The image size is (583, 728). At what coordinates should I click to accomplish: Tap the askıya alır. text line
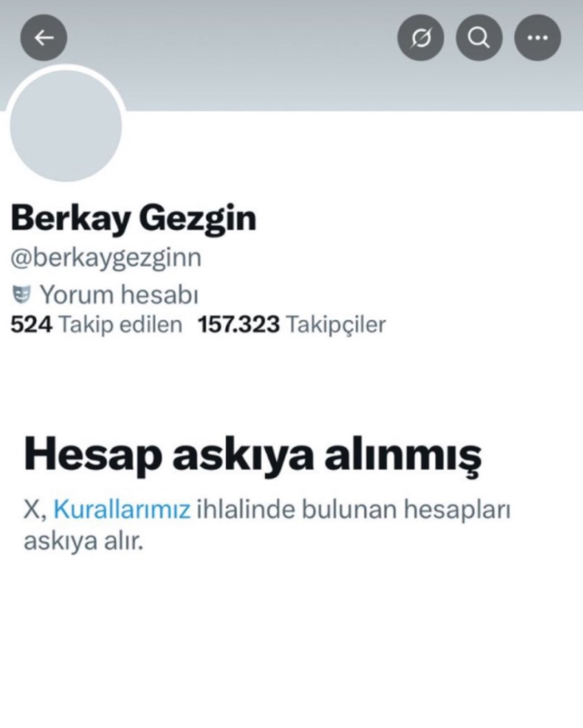[x=83, y=541]
